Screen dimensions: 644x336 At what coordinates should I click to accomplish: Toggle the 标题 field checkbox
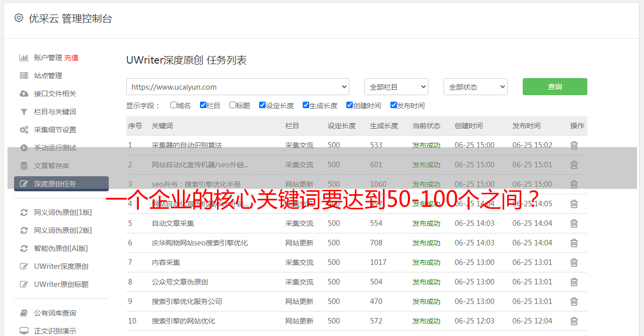click(233, 105)
